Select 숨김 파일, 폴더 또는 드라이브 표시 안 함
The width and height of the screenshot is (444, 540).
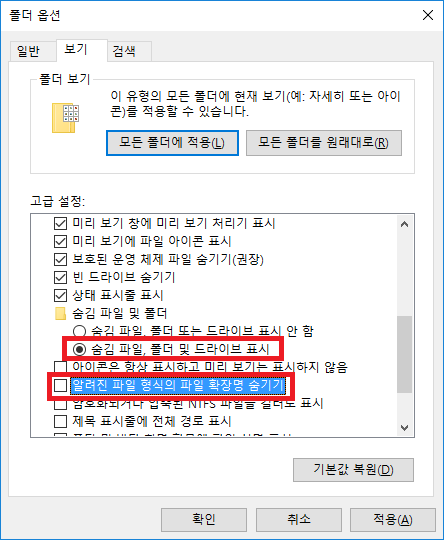(x=79, y=331)
